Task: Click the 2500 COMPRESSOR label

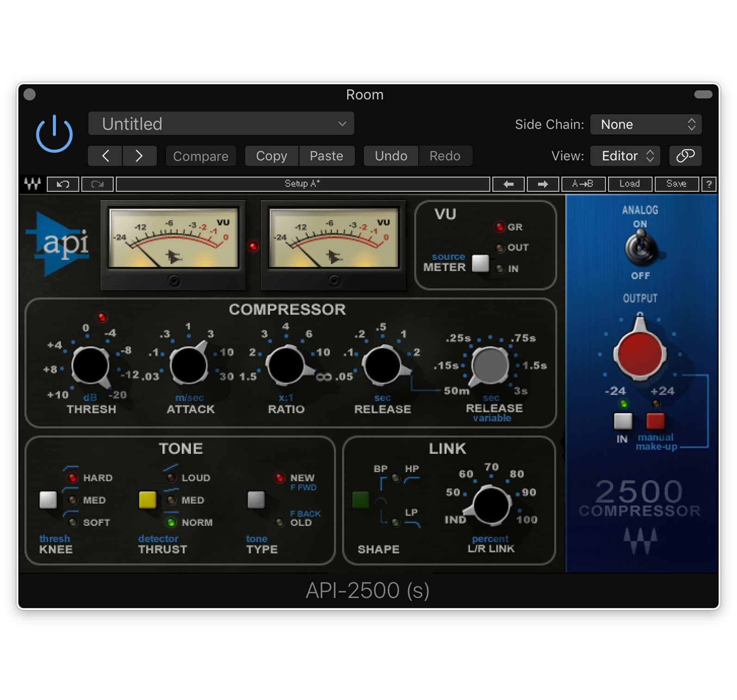Action: [640, 499]
